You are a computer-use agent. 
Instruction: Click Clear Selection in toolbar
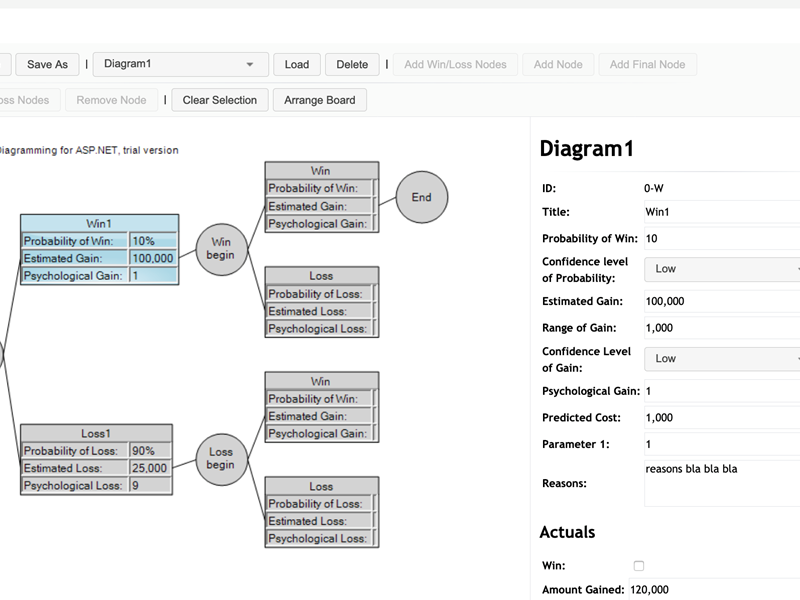[x=219, y=100]
